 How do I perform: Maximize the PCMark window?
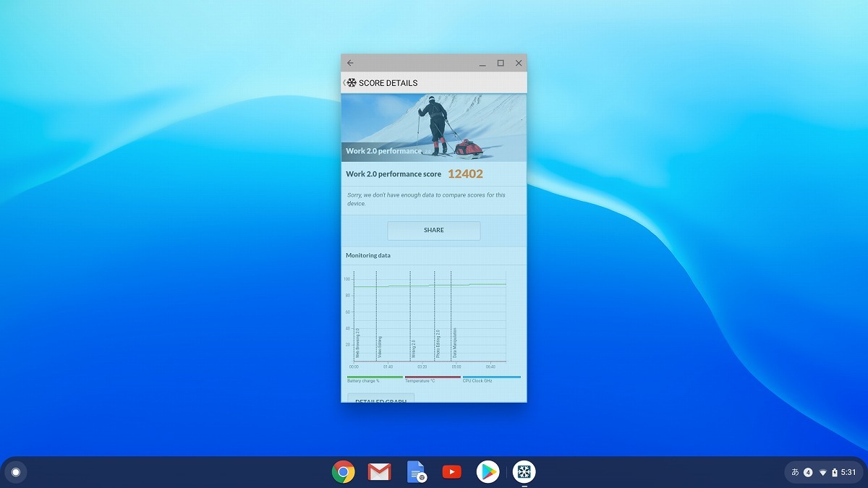tap(501, 63)
